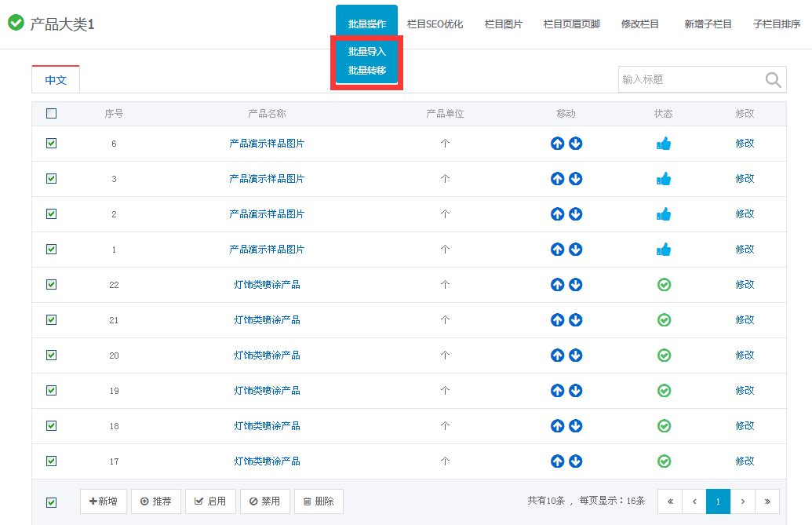
Task: Click move-down arrow for row number 1
Action: [575, 250]
